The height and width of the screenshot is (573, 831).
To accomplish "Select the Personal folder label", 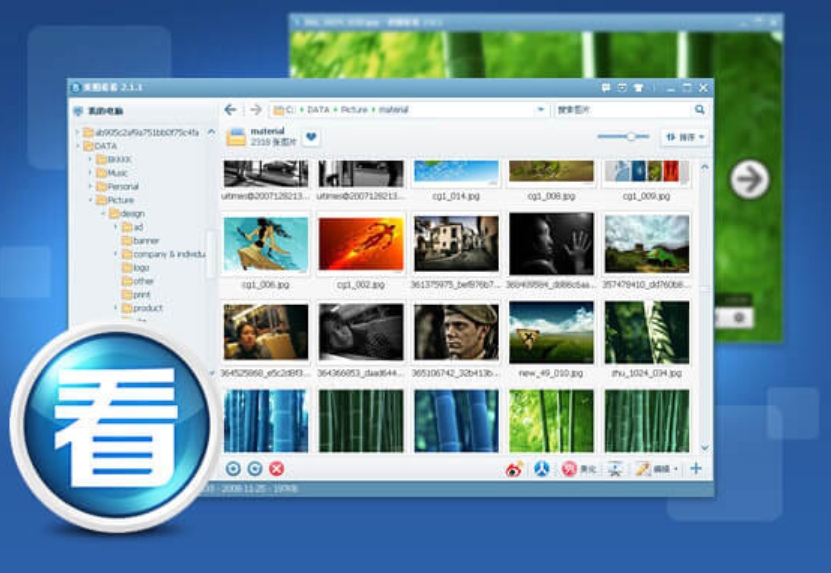I will click(123, 187).
